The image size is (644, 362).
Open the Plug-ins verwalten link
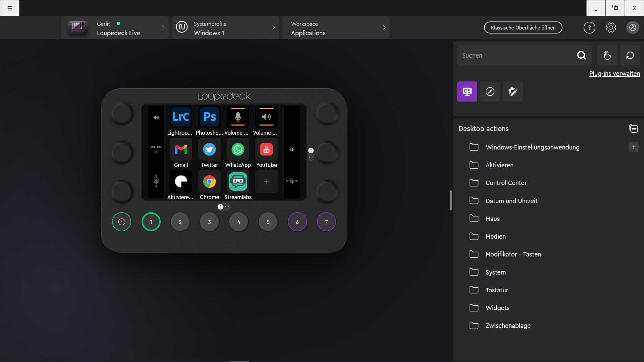click(614, 73)
